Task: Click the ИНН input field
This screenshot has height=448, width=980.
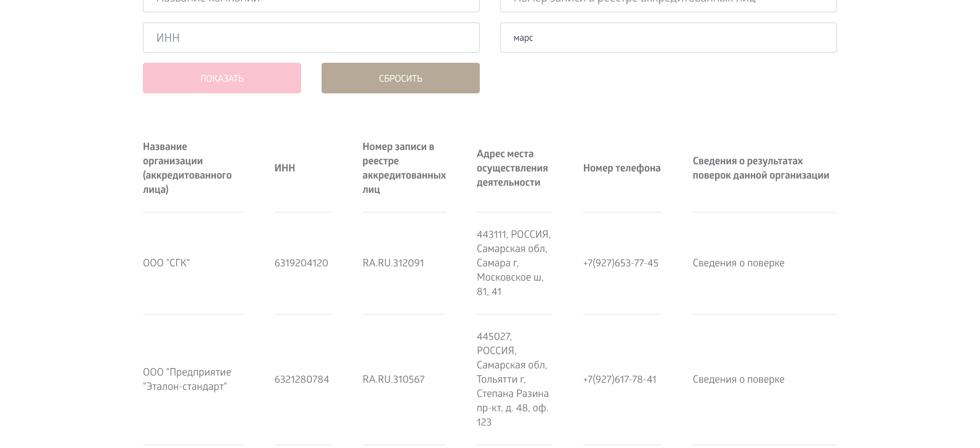Action: click(311, 38)
